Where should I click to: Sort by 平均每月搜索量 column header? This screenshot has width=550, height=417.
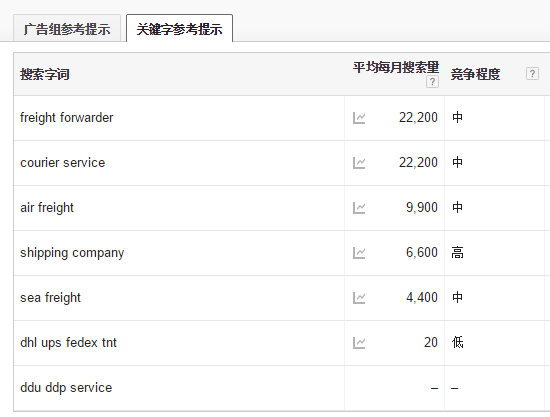click(x=396, y=67)
